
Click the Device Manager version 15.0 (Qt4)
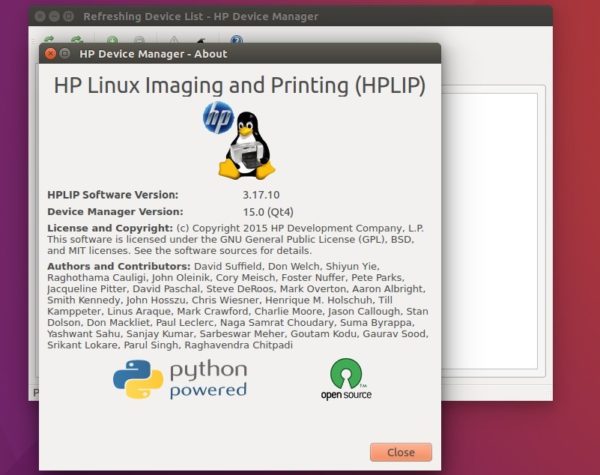[x=268, y=212]
